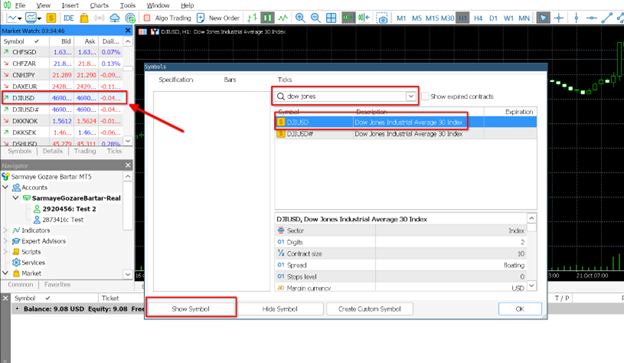This screenshot has height=363, width=624.
Task: Zoom out of the chart
Action: (x=315, y=18)
